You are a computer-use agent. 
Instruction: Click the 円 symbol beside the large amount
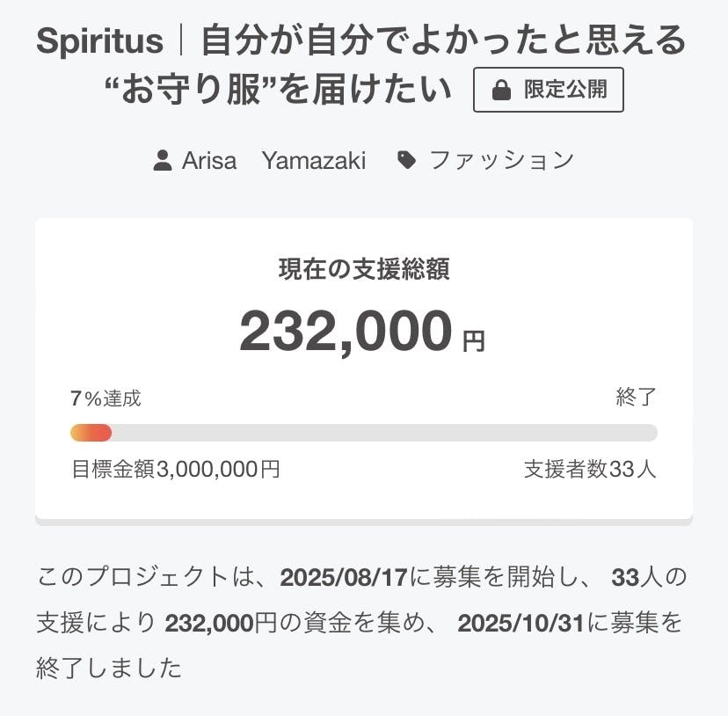pyautogui.click(x=474, y=341)
